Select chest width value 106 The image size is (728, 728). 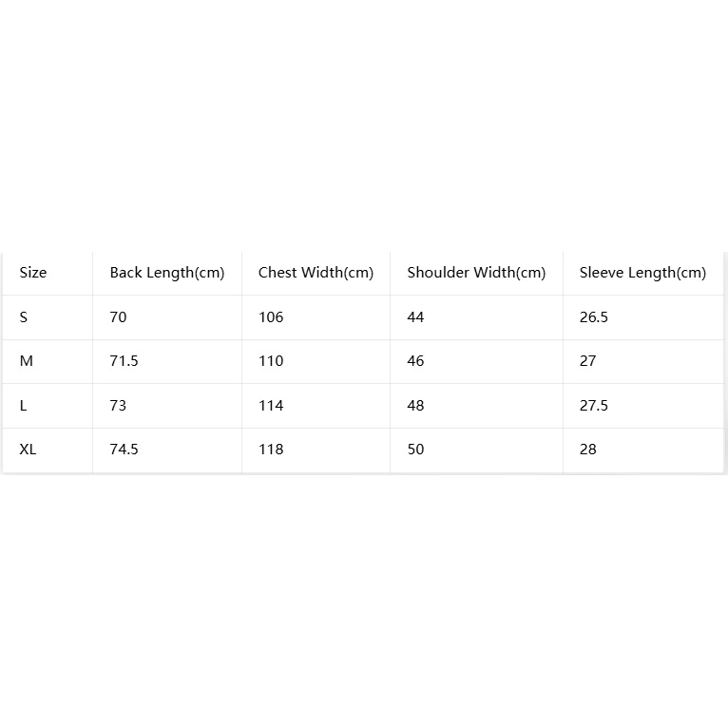click(271, 317)
